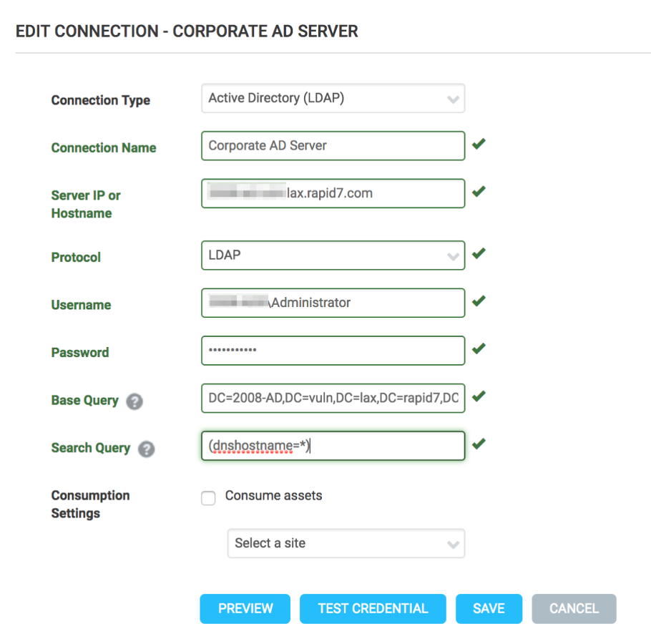Click into the Password field
Screen dimensions: 651x644
333,351
